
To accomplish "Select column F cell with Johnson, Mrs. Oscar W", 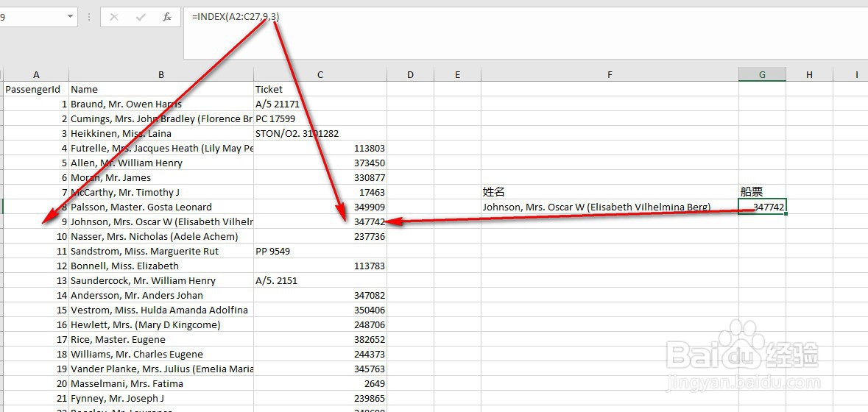I will [x=610, y=207].
